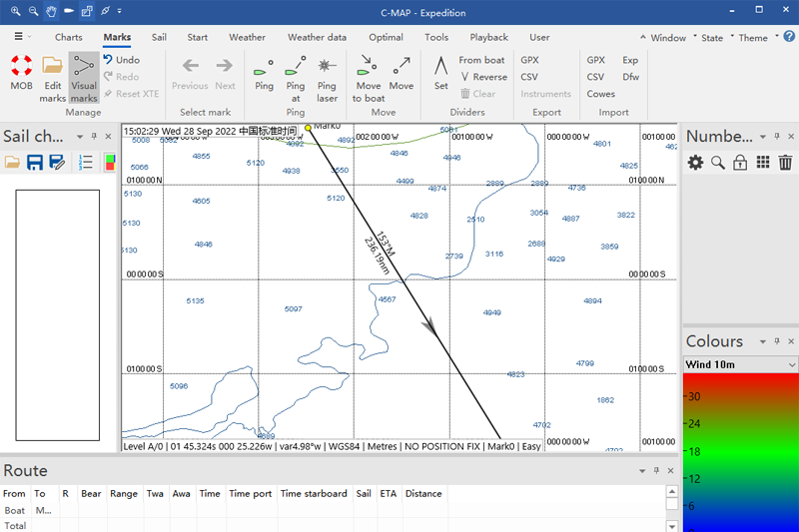Import Cowes marks
The width and height of the screenshot is (799, 532).
click(601, 94)
